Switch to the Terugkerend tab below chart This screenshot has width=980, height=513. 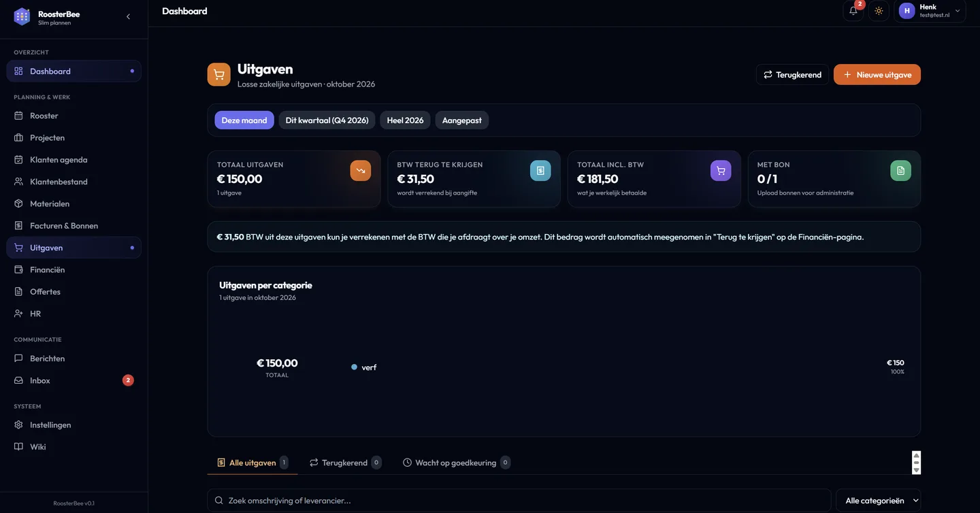(x=345, y=463)
